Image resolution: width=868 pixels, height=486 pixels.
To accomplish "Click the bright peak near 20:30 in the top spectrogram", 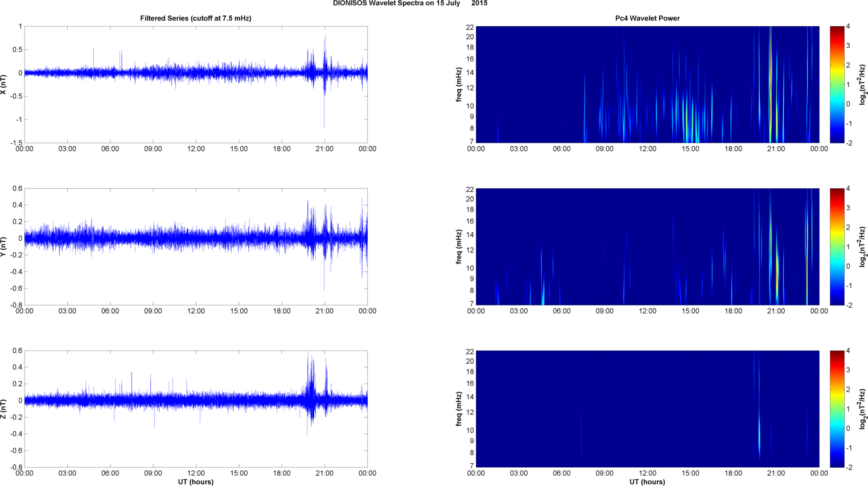I will pyautogui.click(x=770, y=85).
